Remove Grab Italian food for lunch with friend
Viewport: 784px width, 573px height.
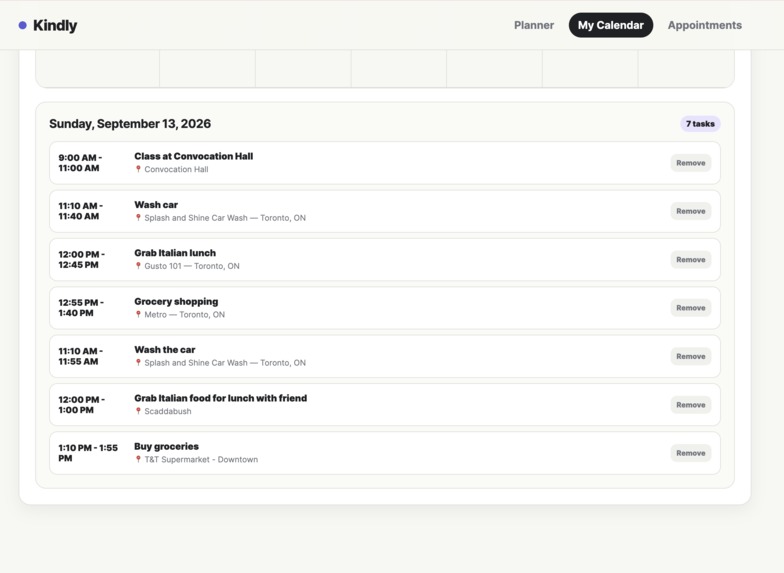(x=690, y=405)
